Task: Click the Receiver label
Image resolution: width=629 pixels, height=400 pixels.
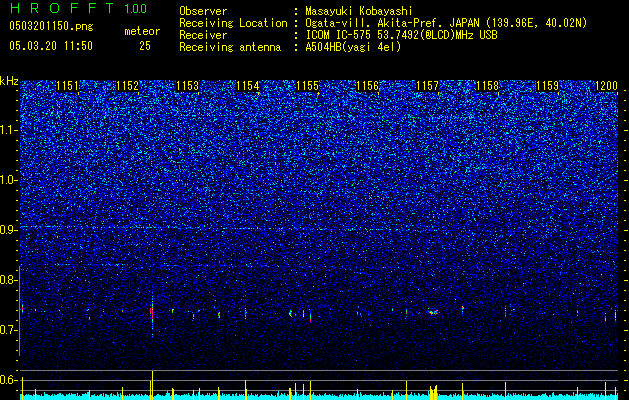Action: coord(203,35)
